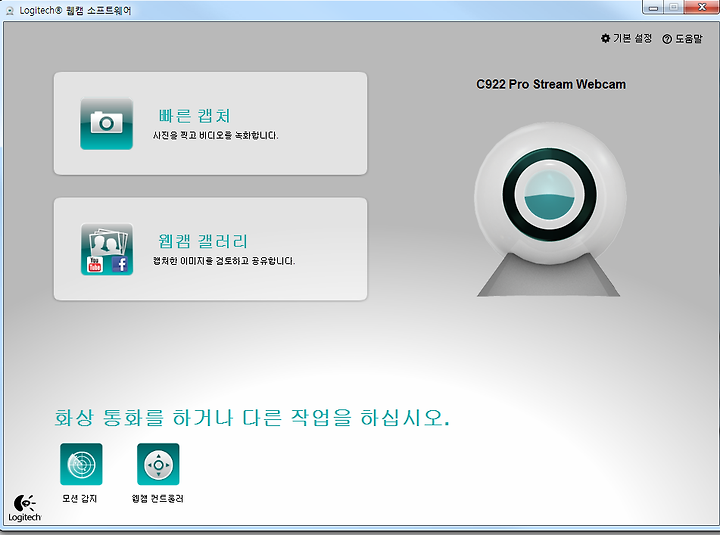
Task: Click the 캡처한 이미지를 검토하고 공유합니다 description
Action: [224, 261]
